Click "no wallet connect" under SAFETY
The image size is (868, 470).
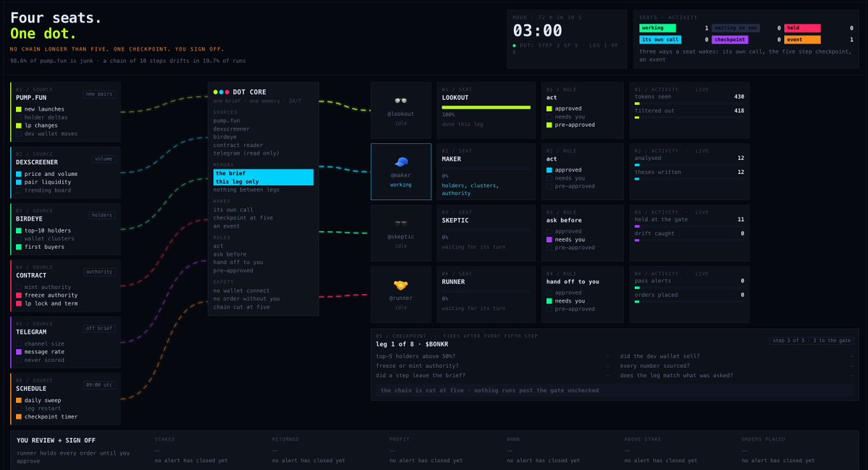241,290
